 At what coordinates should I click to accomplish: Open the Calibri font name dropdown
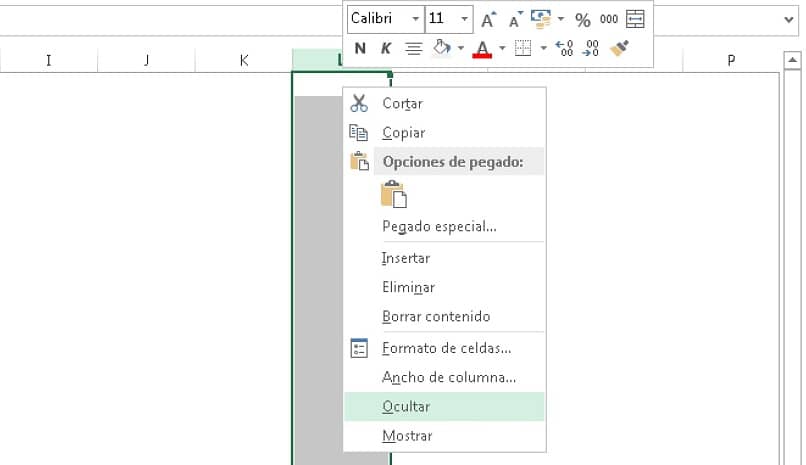click(415, 19)
